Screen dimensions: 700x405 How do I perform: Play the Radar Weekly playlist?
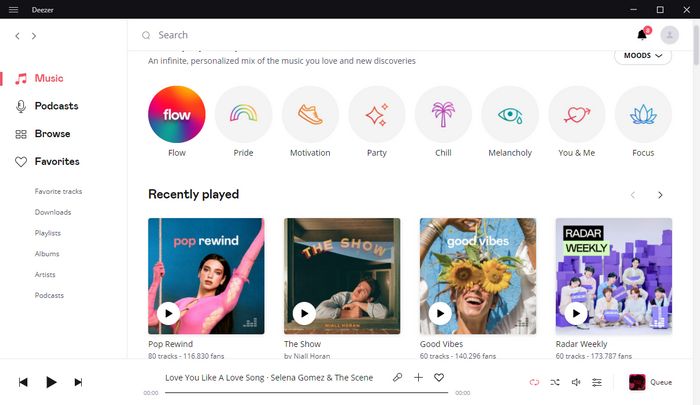(x=576, y=313)
